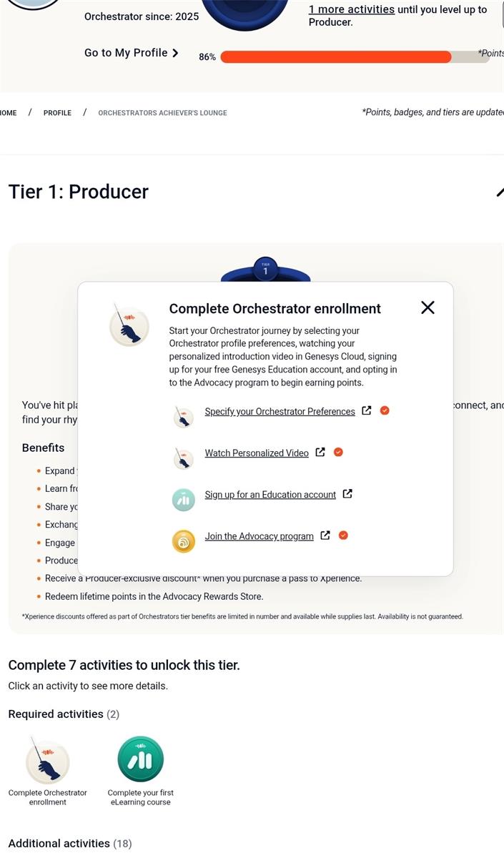Click the conductor hand icon in popup header
The width and height of the screenshot is (504, 858).
click(129, 325)
